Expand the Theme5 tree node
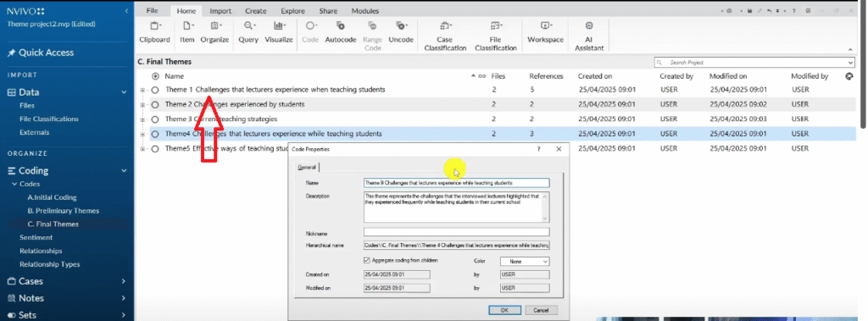The width and height of the screenshot is (868, 321). (x=142, y=149)
